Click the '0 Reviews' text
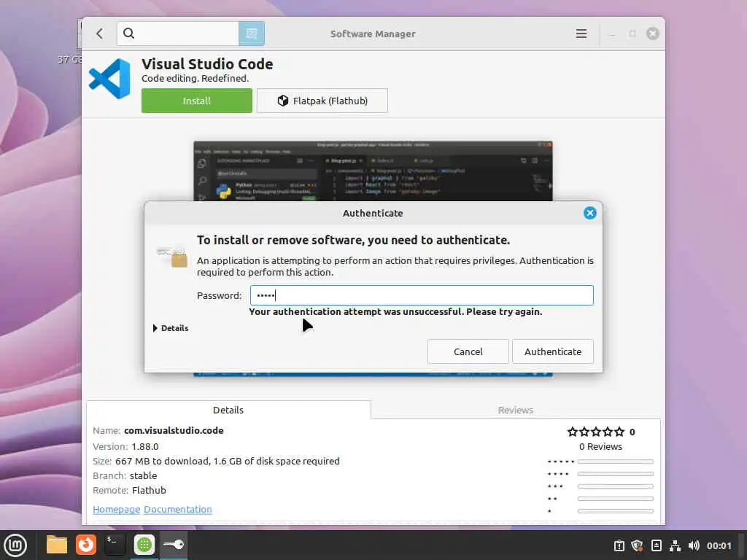Viewport: 747px width, 560px height. [600, 447]
